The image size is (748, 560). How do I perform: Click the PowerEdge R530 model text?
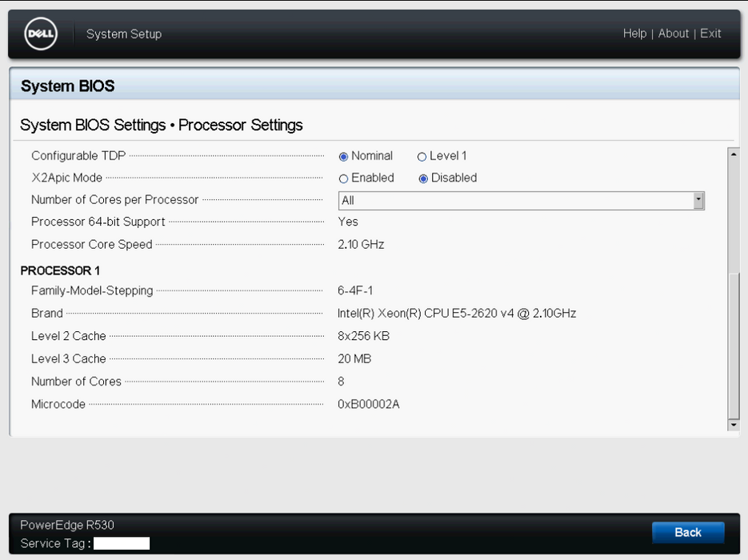click(67, 525)
